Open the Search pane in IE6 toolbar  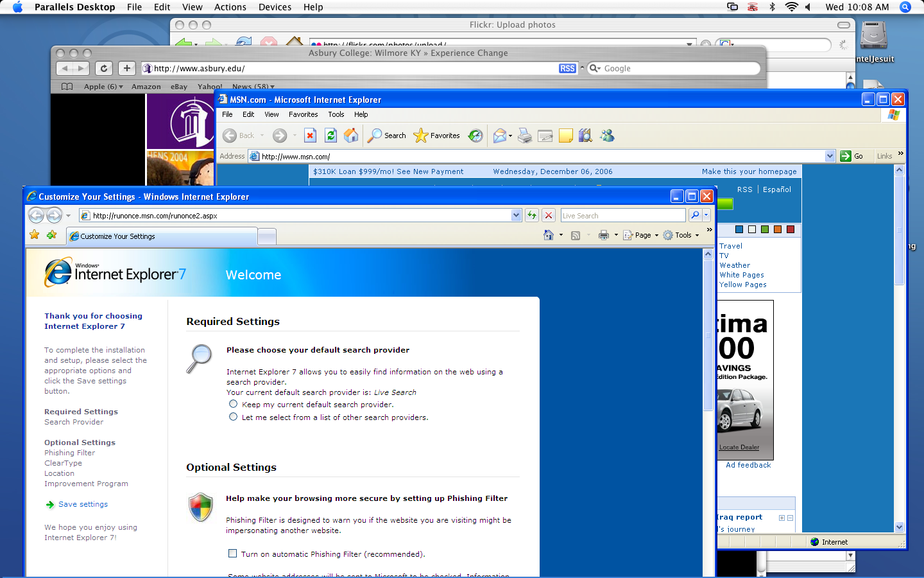(x=387, y=136)
